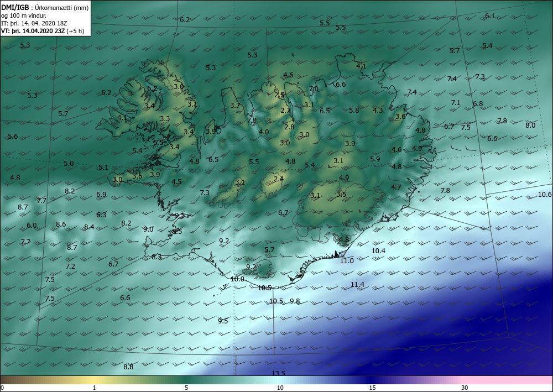
Task: Click the VT 14.04.2020 23Z (+5 h) line
Action: [x=43, y=31]
